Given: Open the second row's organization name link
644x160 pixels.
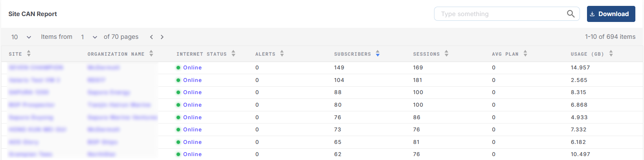Looking at the screenshot, I should pyautogui.click(x=96, y=80).
